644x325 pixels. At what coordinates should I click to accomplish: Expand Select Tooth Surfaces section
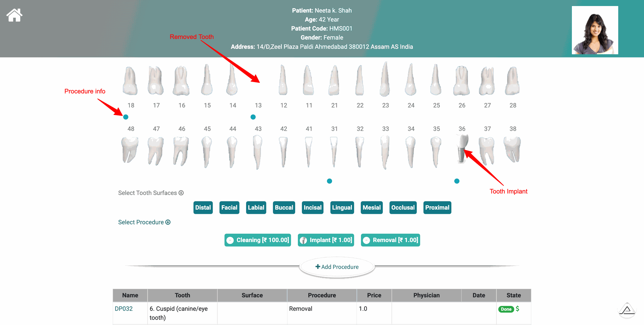pyautogui.click(x=181, y=193)
